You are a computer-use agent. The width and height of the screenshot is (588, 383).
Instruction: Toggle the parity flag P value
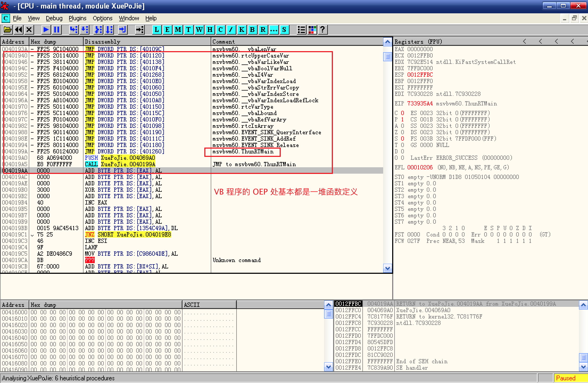pyautogui.click(x=402, y=119)
